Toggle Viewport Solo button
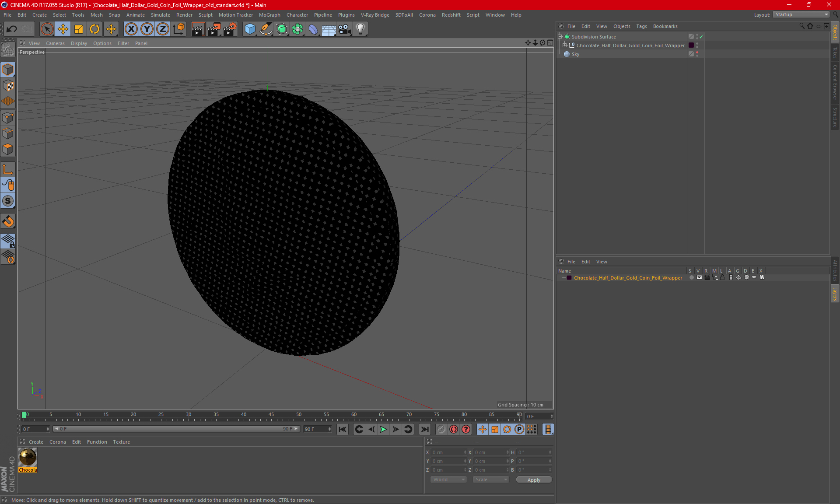840x504 pixels. 8,201
